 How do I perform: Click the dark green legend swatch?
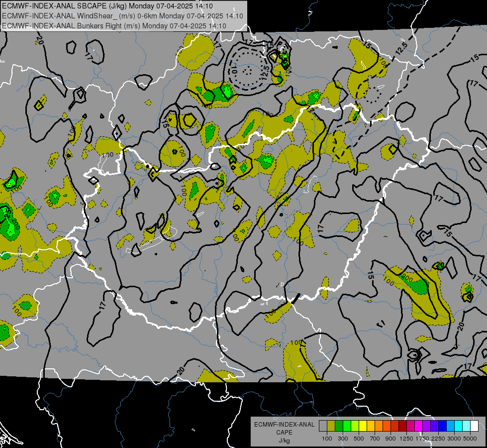[339, 426]
